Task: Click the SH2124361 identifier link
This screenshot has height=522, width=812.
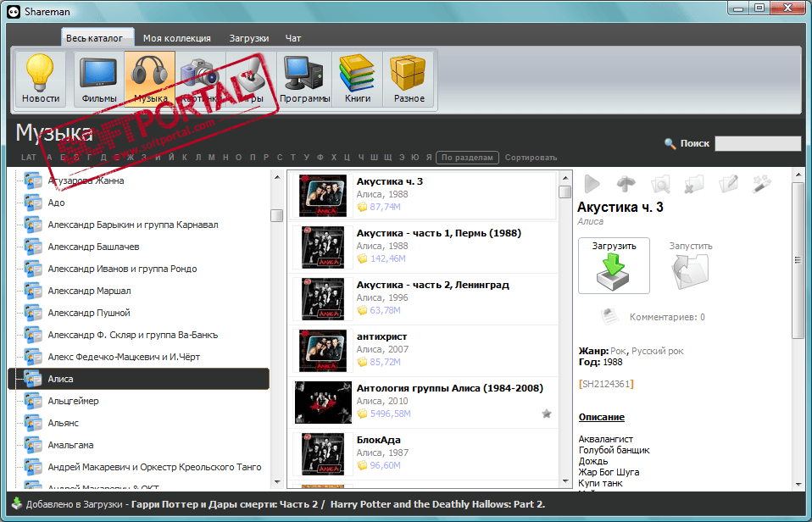Action: [x=606, y=384]
